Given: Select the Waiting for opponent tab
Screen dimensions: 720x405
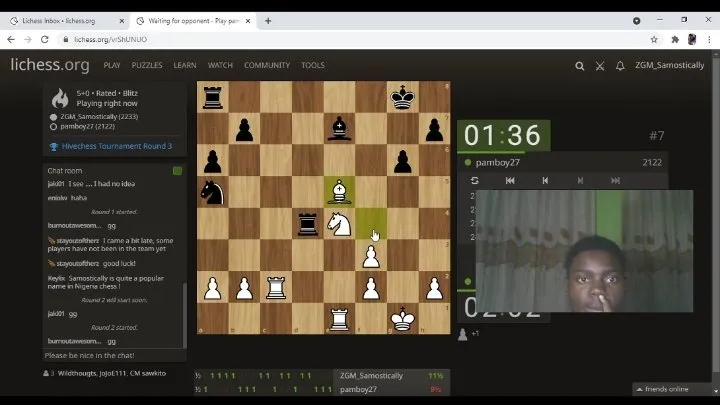Looking at the screenshot, I should tap(193, 21).
